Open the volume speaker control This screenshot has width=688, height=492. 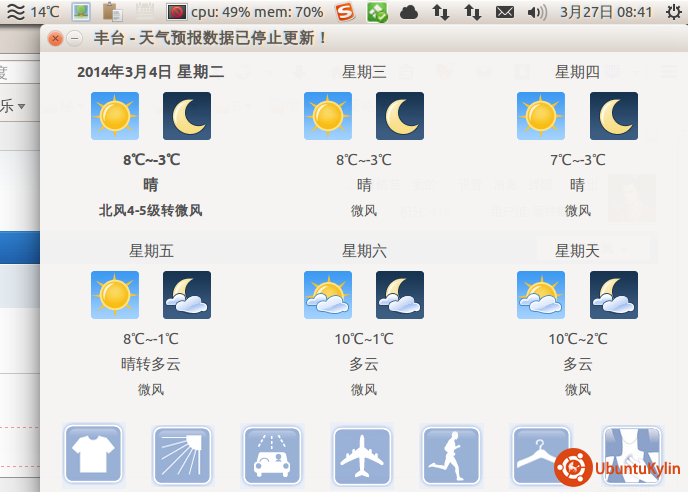click(537, 12)
